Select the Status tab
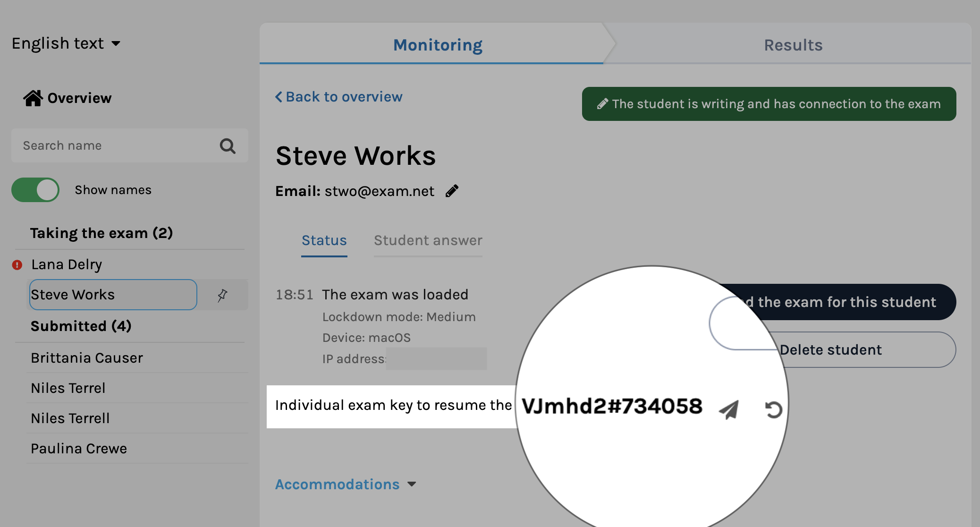 tap(324, 240)
